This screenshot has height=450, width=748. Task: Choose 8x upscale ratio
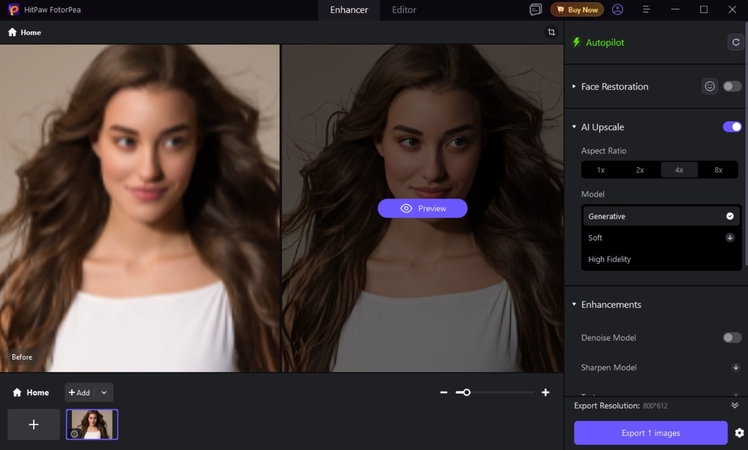(718, 170)
